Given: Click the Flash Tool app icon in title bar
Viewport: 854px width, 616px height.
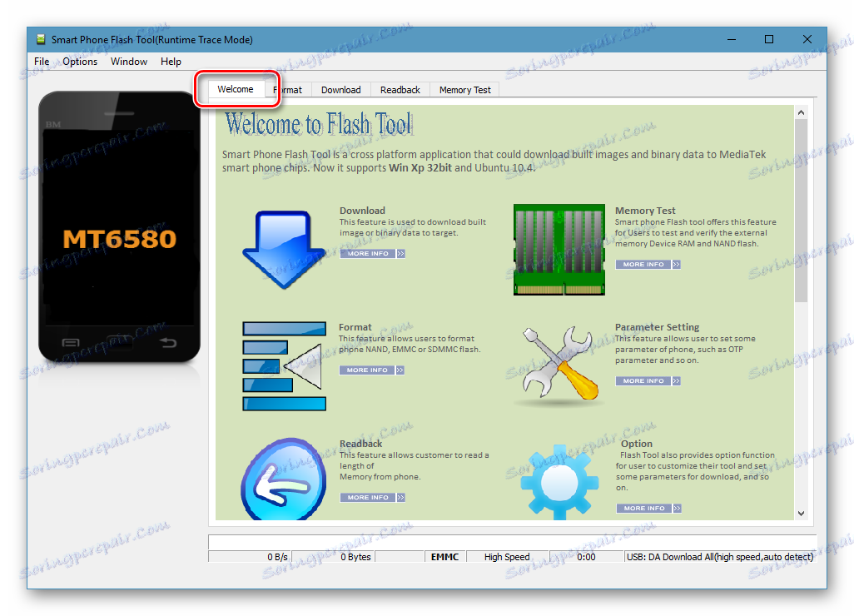Looking at the screenshot, I should [41, 39].
